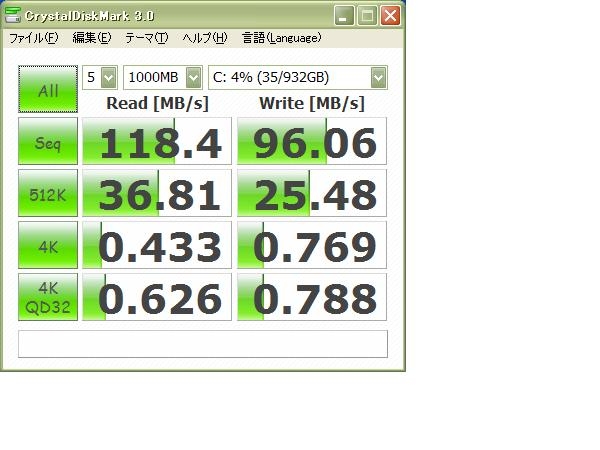Image resolution: width=600 pixels, height=450 pixels.
Task: Click the Seq write result 96.06
Action: point(312,141)
